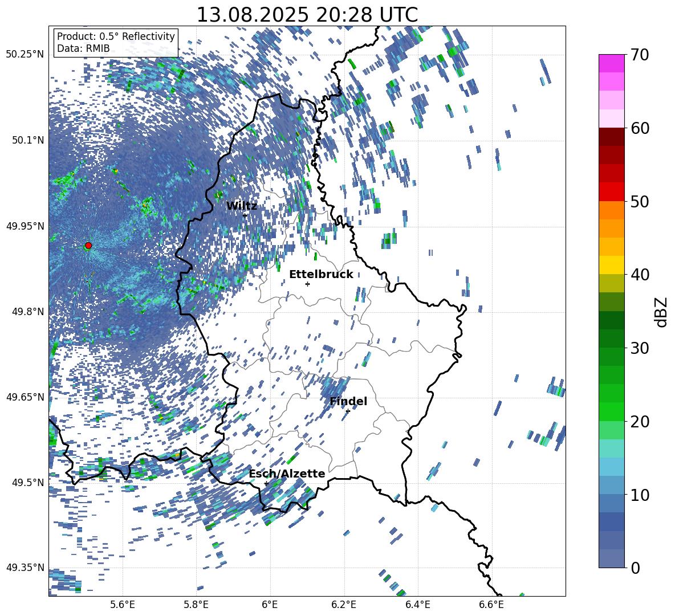Click the Findel city label

pos(348,401)
